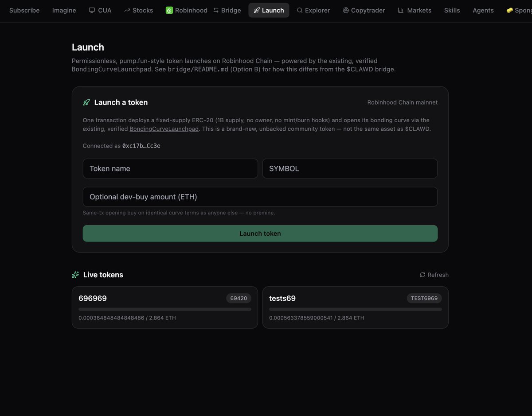Open the Stocks page
This screenshot has height=416, width=532.
[139, 10]
